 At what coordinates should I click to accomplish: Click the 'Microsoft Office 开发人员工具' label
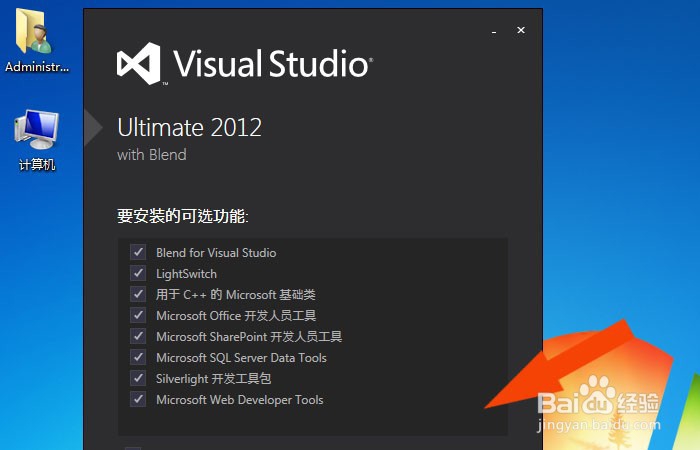236,316
